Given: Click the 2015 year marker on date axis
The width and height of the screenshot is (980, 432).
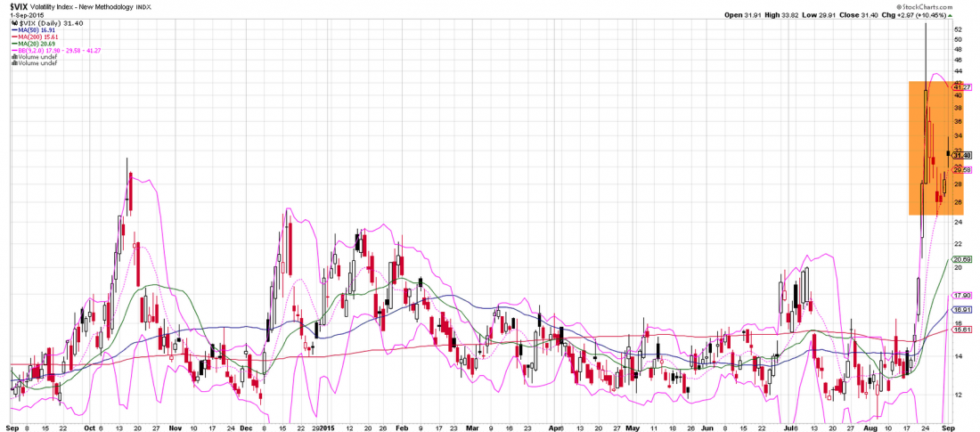Looking at the screenshot, I should tap(326, 428).
